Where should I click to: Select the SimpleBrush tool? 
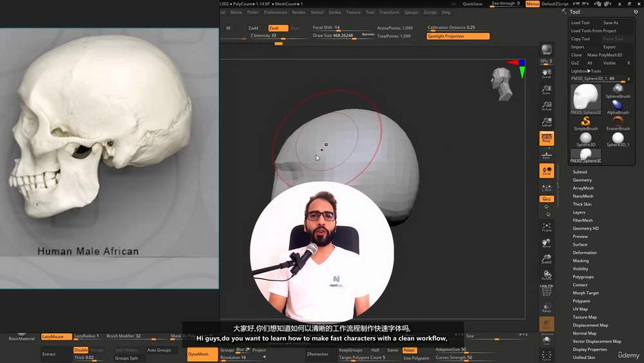click(x=585, y=123)
